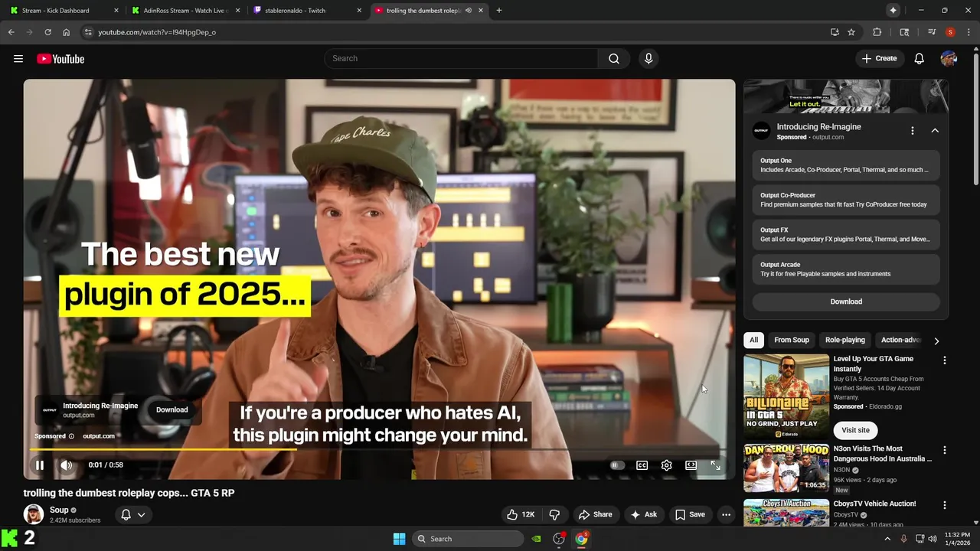Open options for Level Up Your GTA ad
The width and height of the screenshot is (980, 551).
[x=944, y=360]
